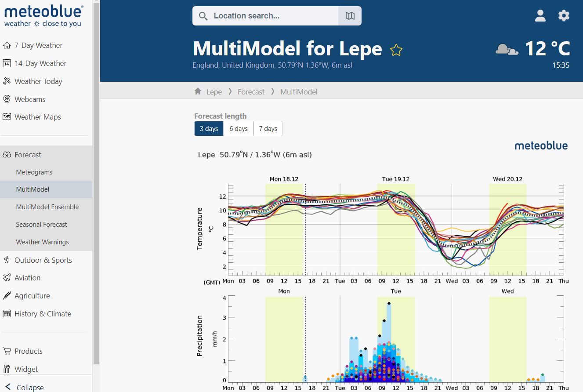Open the user account menu
Viewport: 583px width, 392px height.
point(540,15)
